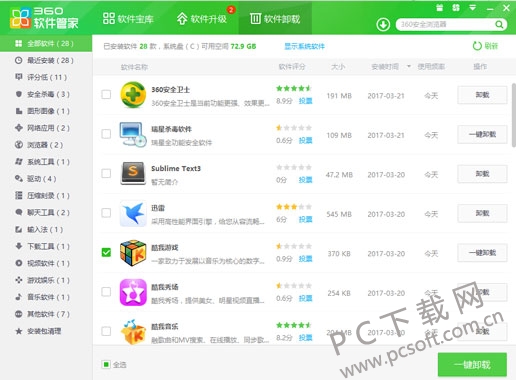Click the star rating of 360安全卫士
Screen dimensions: 516x380
coord(294,88)
